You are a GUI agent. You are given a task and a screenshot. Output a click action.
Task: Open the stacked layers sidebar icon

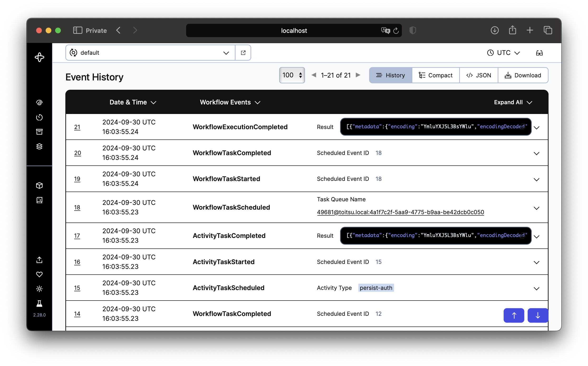point(39,147)
